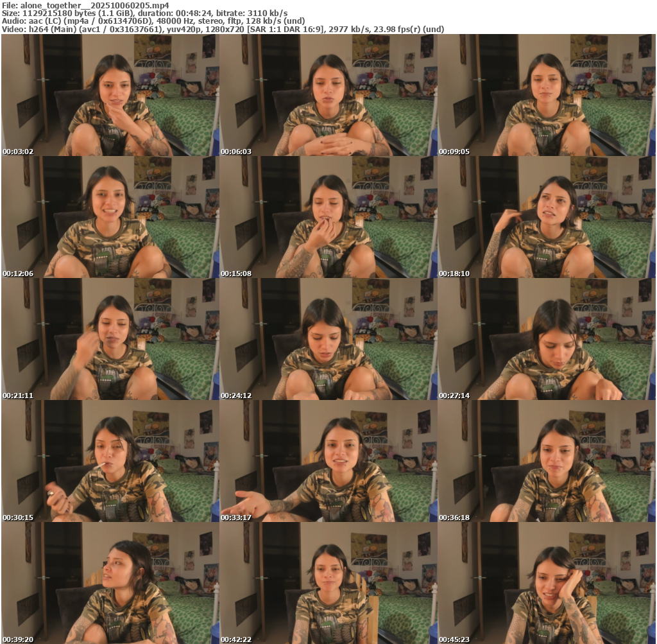Click the file name alone_together__202510060205.mp4
The height and width of the screenshot is (644, 657).
(95, 5)
